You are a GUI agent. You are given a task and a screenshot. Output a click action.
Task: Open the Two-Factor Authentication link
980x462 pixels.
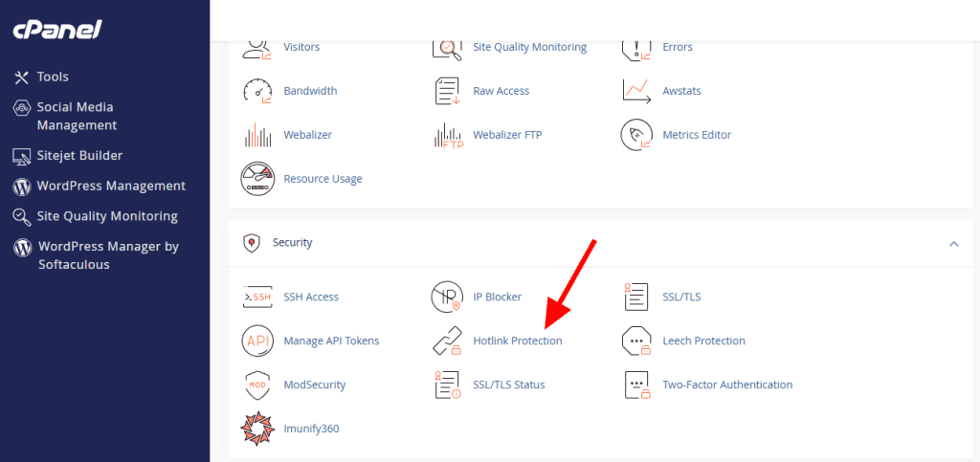click(727, 385)
